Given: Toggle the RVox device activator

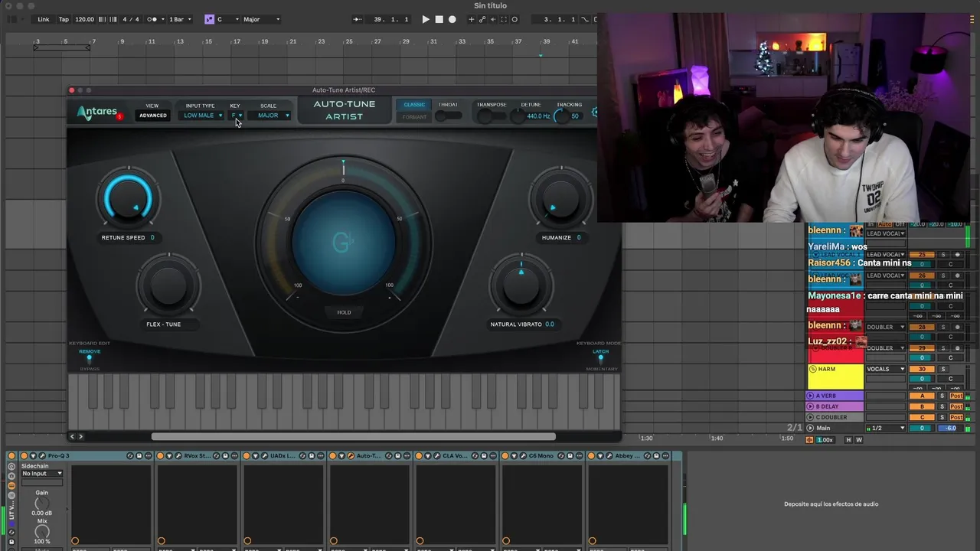Looking at the screenshot, I should (x=160, y=455).
